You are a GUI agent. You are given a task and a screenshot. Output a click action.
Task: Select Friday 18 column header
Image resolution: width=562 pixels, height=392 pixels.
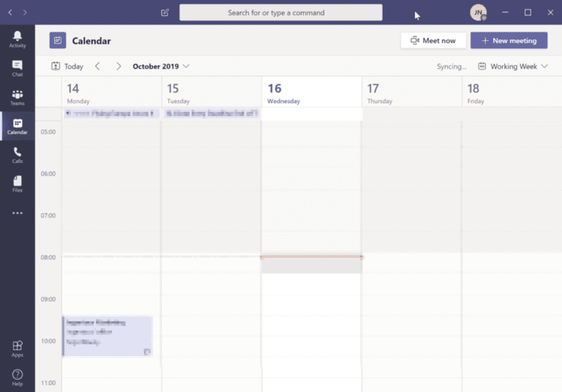[512, 91]
